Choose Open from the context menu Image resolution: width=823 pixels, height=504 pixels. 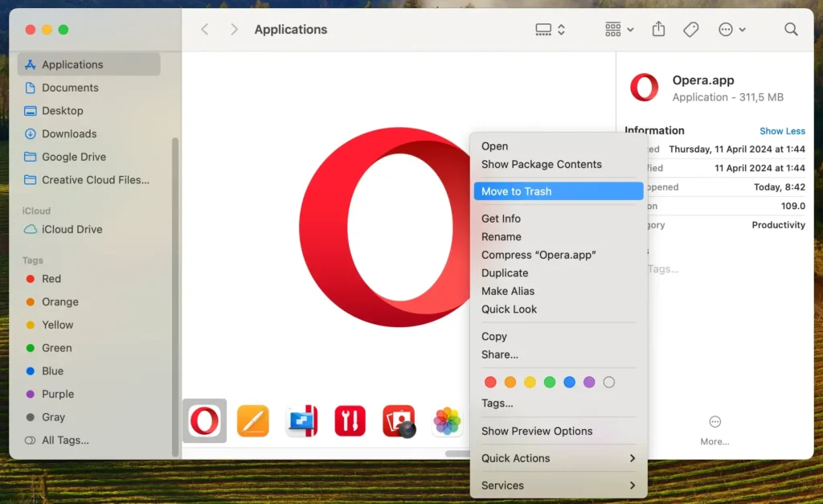coord(559,146)
